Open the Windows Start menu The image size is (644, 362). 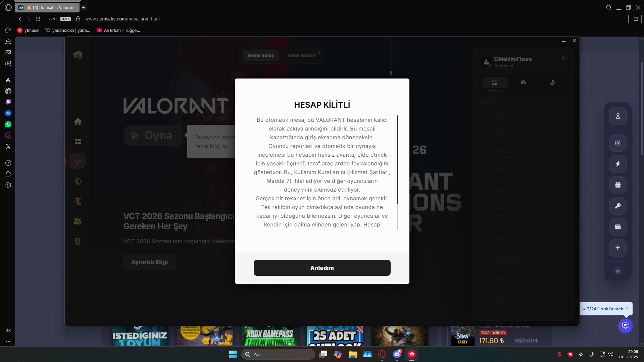[233, 354]
